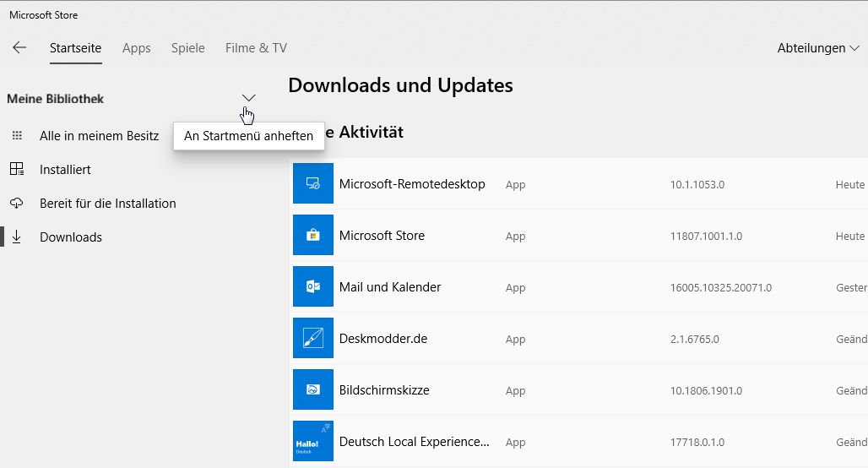Image resolution: width=868 pixels, height=468 pixels.
Task: Select An Startmenü anheften option
Action: 248,136
